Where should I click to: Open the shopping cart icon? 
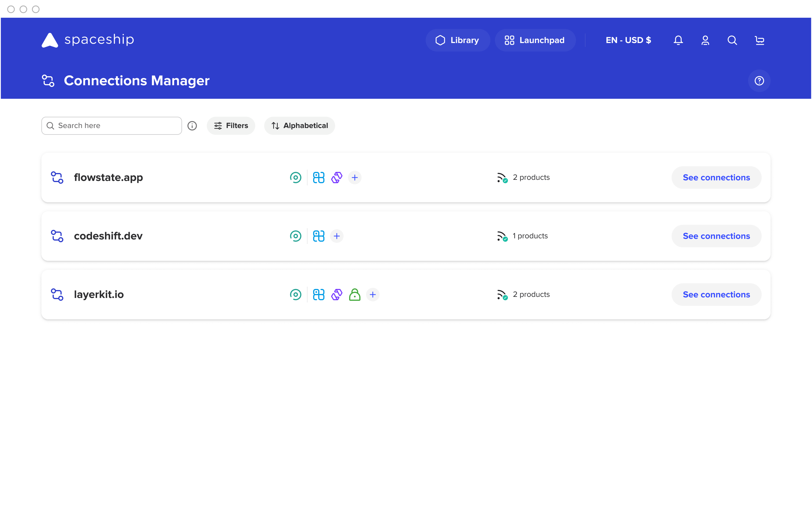(x=759, y=40)
